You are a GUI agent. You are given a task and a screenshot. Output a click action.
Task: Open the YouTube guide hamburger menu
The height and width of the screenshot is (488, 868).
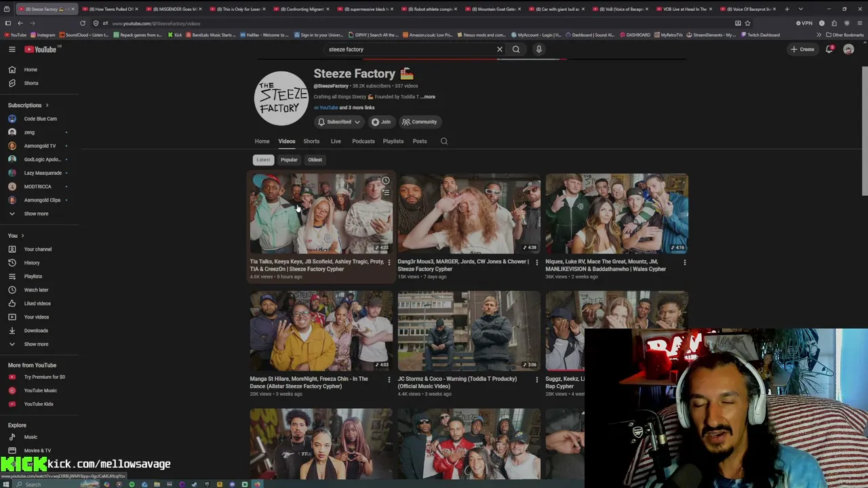coord(12,49)
